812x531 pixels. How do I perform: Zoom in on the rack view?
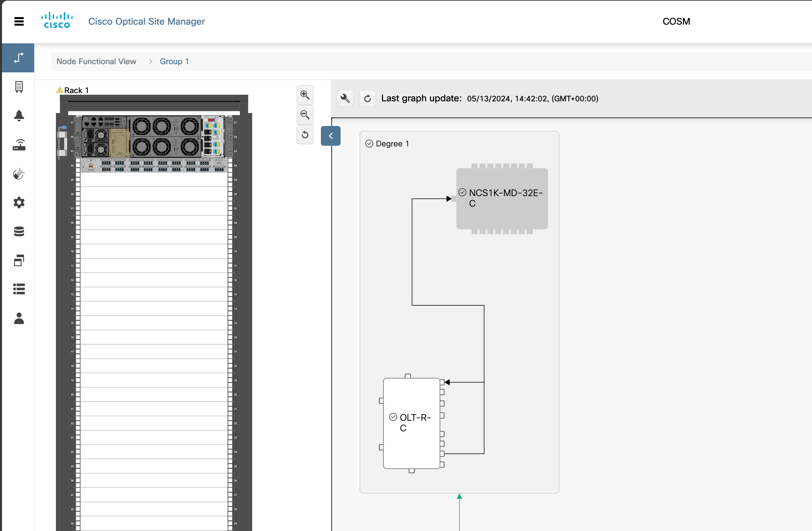pos(305,95)
